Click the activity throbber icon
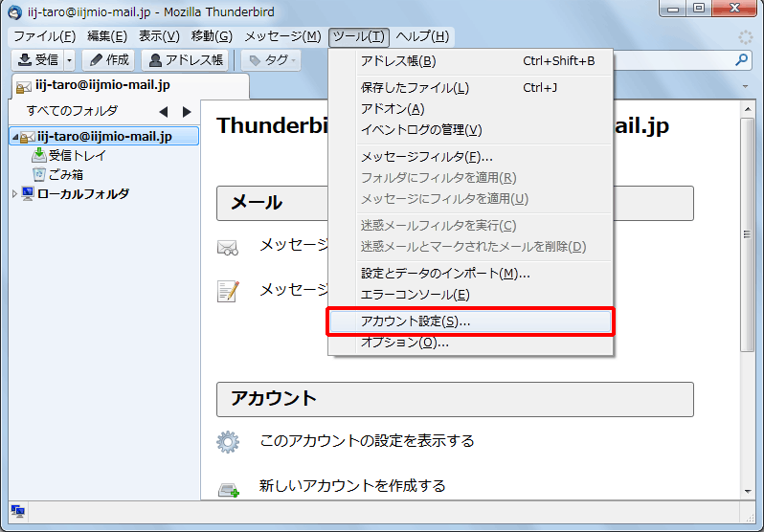764x532 pixels. (x=745, y=37)
